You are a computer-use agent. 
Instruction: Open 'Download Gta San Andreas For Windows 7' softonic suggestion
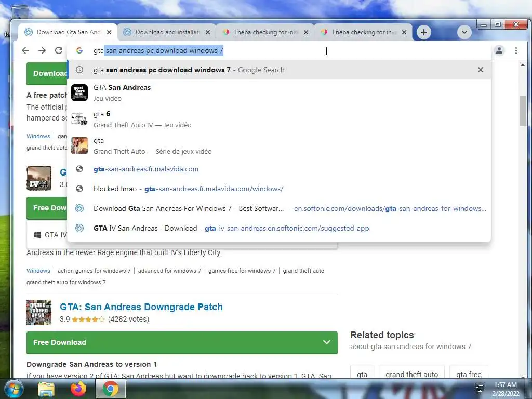(x=279, y=208)
